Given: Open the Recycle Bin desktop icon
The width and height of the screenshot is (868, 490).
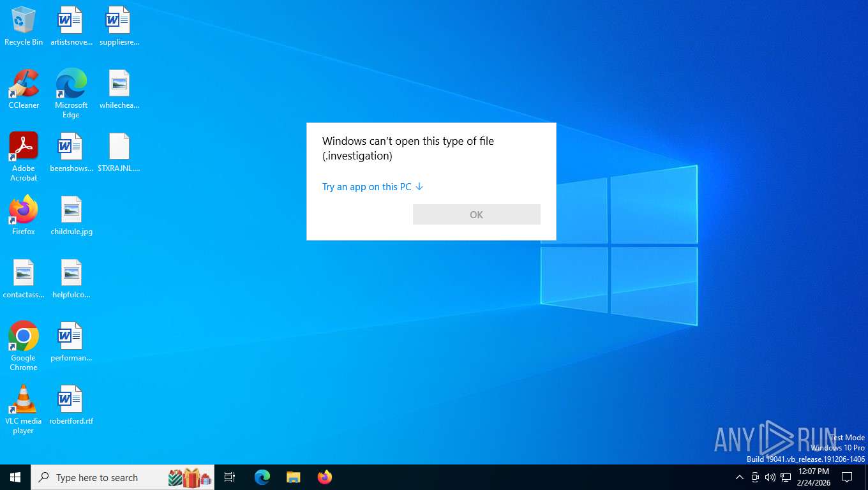Looking at the screenshot, I should [x=24, y=27].
